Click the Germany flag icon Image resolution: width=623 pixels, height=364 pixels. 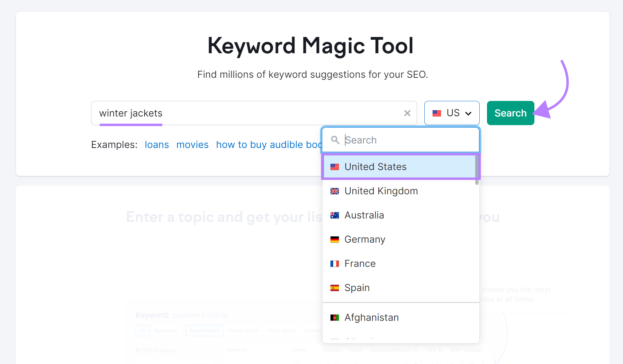pyautogui.click(x=334, y=239)
